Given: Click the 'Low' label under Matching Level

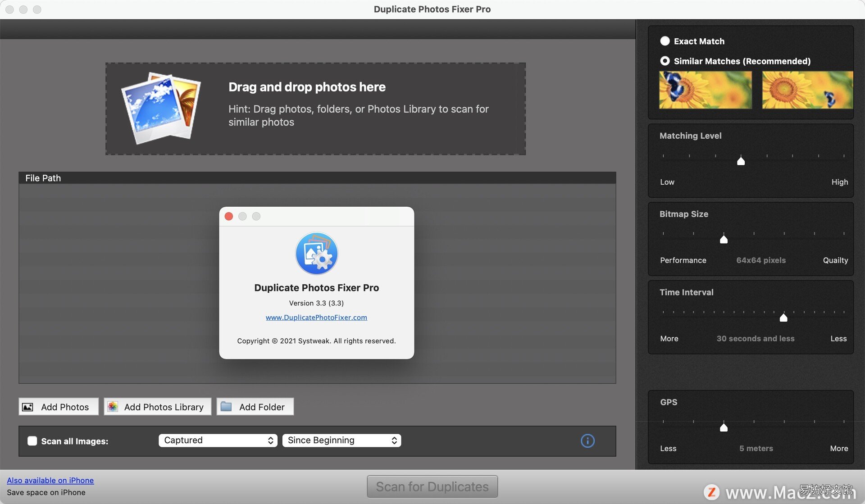Looking at the screenshot, I should [667, 182].
